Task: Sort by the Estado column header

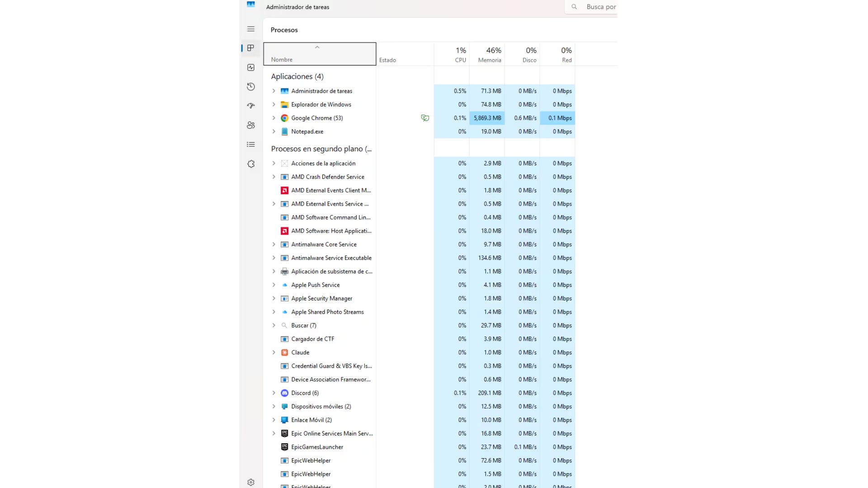Action: [x=405, y=54]
